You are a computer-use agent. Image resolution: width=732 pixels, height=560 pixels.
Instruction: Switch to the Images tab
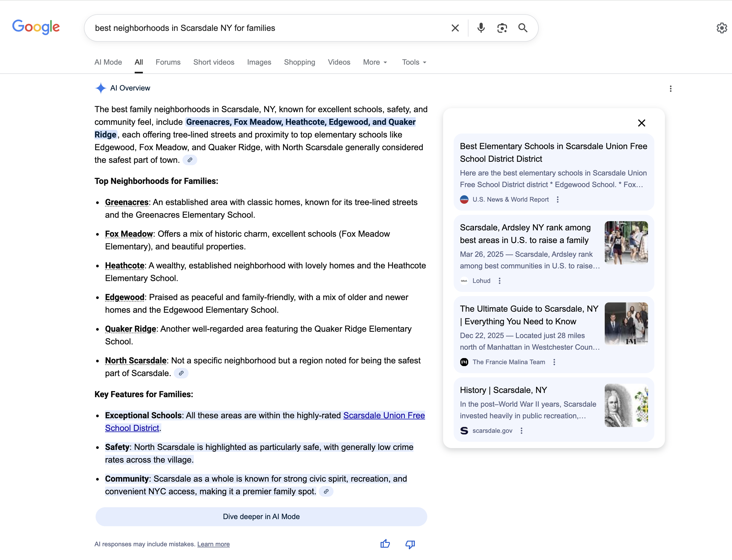259,62
